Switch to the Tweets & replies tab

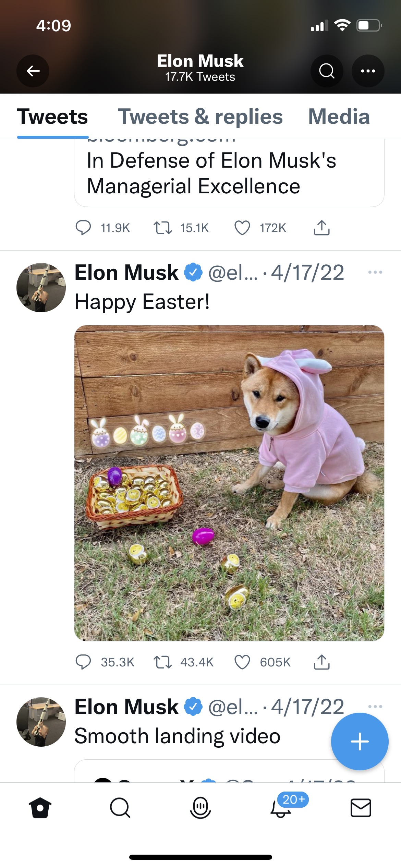point(200,117)
